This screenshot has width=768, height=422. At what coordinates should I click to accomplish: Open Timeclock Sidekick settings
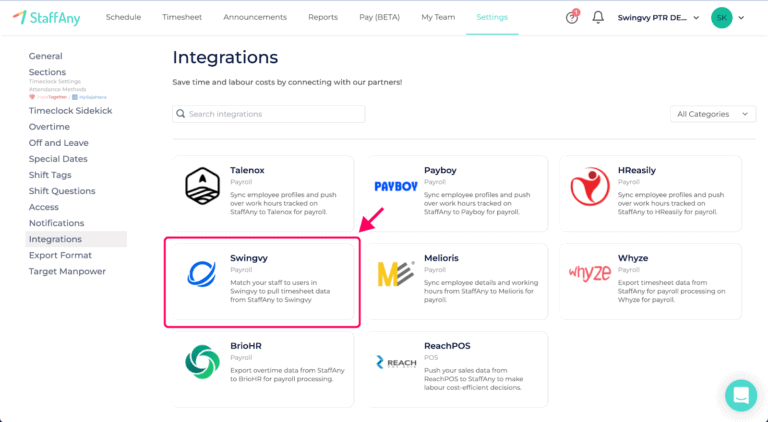point(71,111)
